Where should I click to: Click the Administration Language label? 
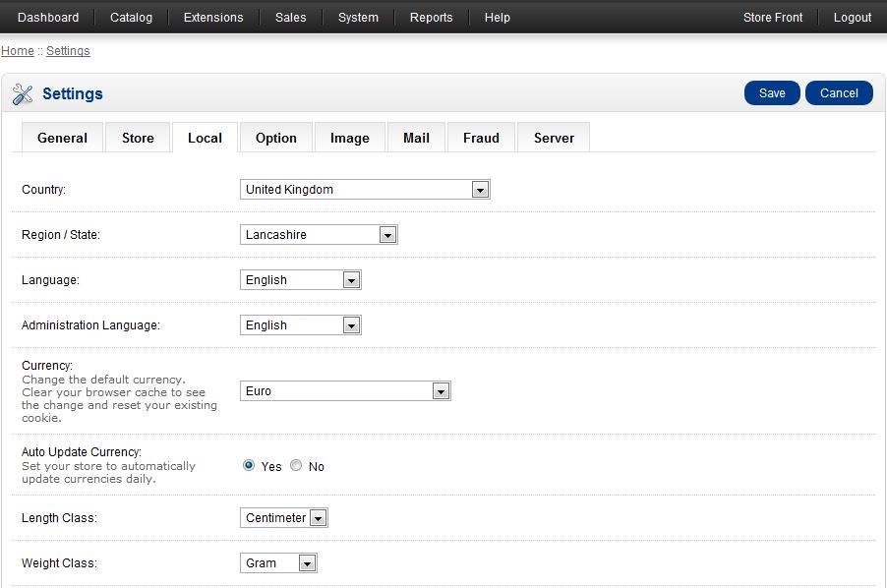point(90,325)
